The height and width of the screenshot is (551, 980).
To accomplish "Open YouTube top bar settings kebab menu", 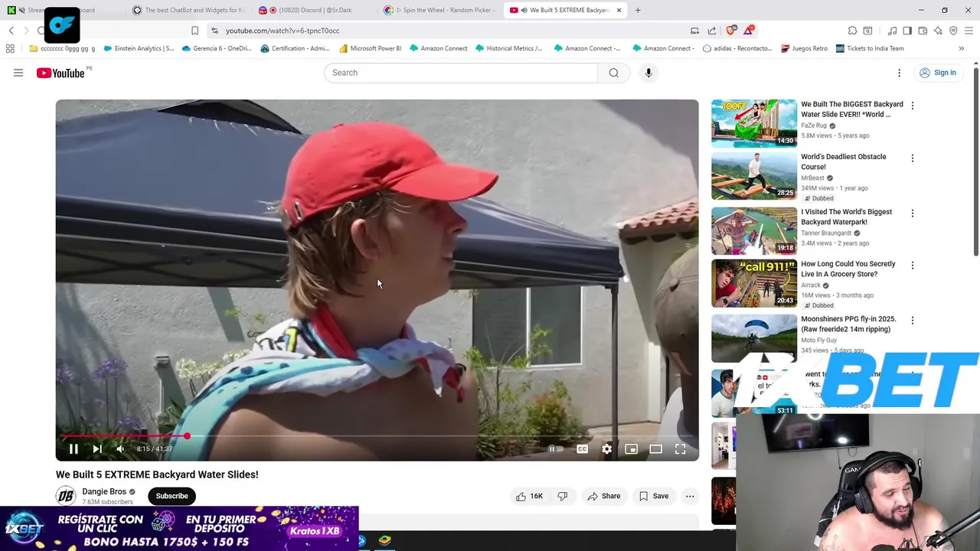I will [x=900, y=73].
